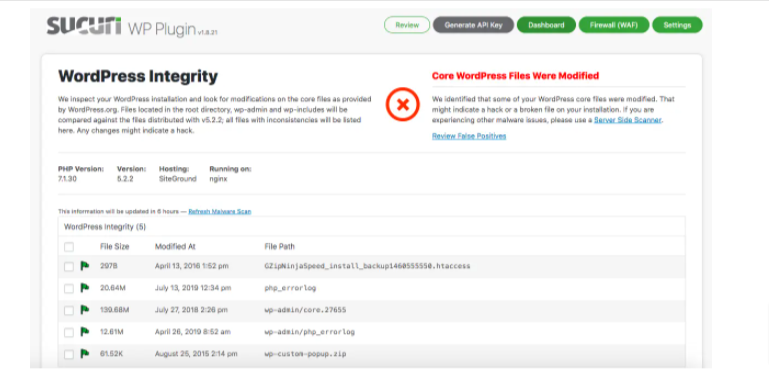Click Refresh Malware Scan link
769x376 pixels.
pyautogui.click(x=220, y=212)
